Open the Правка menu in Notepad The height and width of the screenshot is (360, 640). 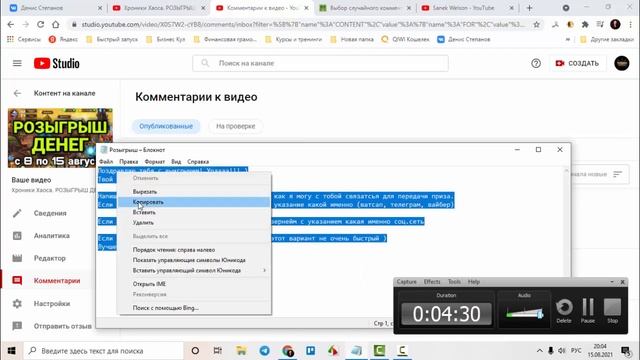(128, 162)
